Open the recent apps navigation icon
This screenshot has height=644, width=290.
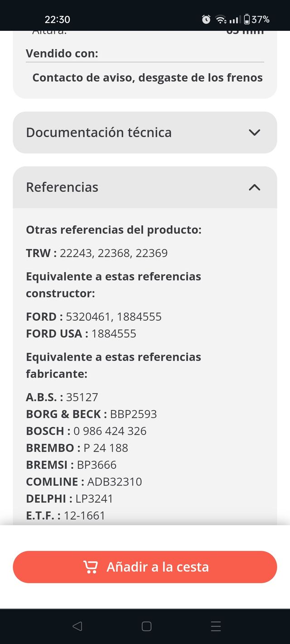(216, 626)
